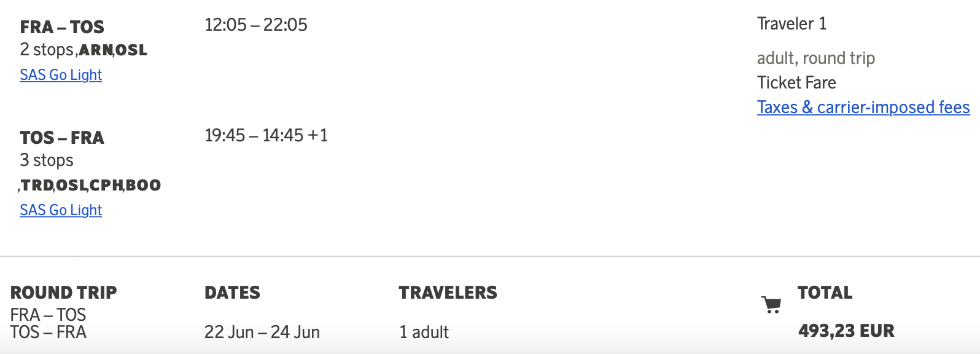This screenshot has height=354, width=980.
Task: Click the 2 stops ARN, OSL text
Action: (x=84, y=50)
